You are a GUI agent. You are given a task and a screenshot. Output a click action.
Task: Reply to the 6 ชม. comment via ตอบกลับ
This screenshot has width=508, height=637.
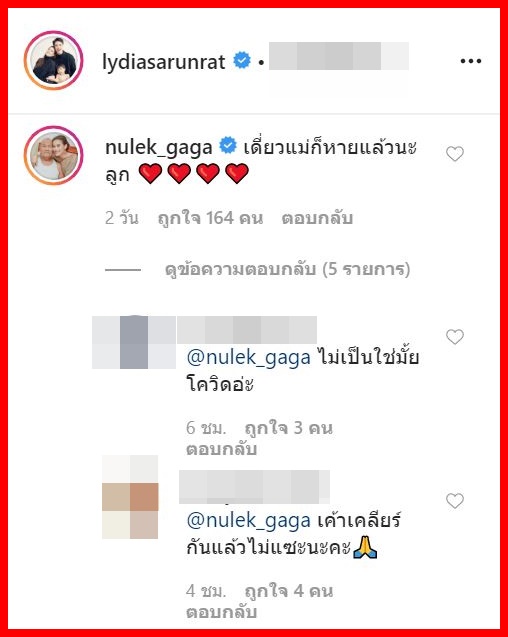[221, 449]
